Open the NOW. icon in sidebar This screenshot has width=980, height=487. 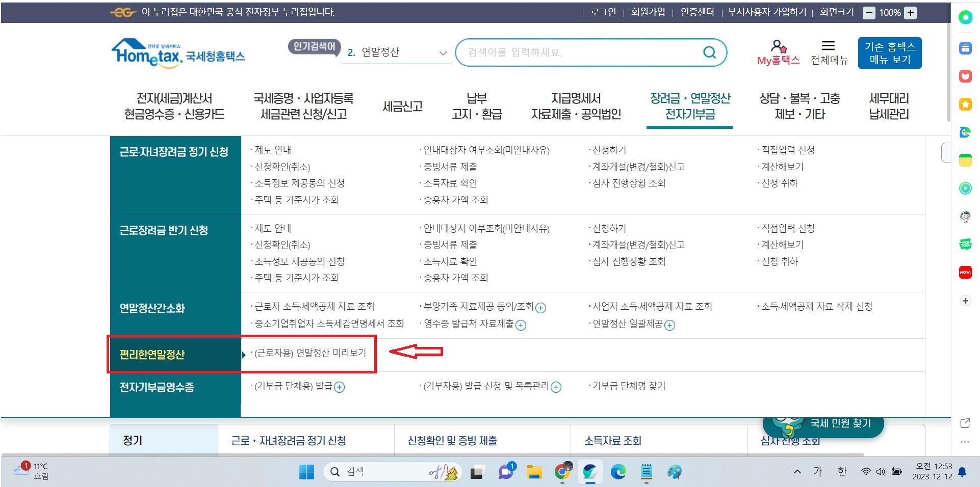965,273
